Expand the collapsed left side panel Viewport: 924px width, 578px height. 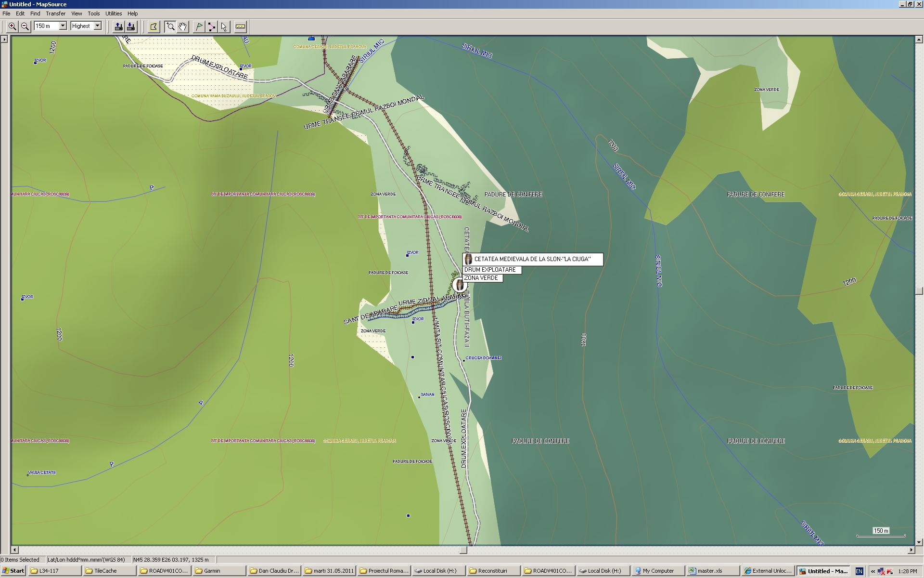tap(4, 39)
